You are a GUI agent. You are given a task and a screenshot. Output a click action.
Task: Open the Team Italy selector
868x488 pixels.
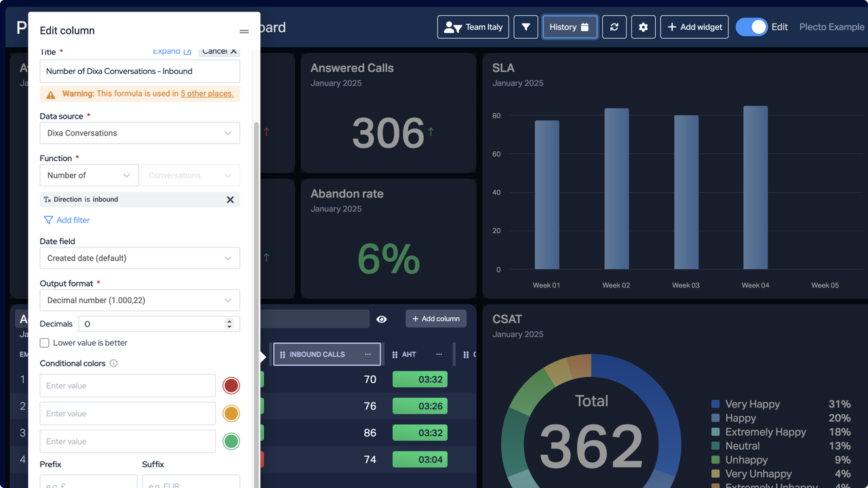click(x=473, y=27)
